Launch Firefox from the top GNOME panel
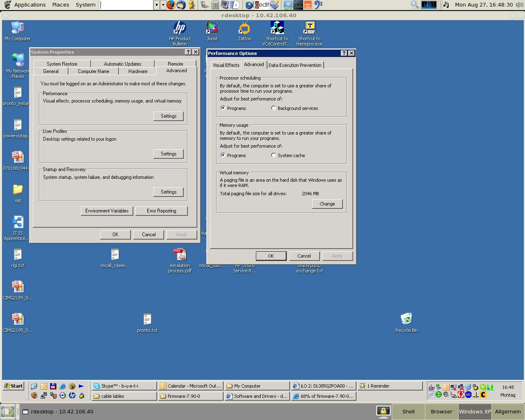This screenshot has height=420, width=525. pos(171,5)
